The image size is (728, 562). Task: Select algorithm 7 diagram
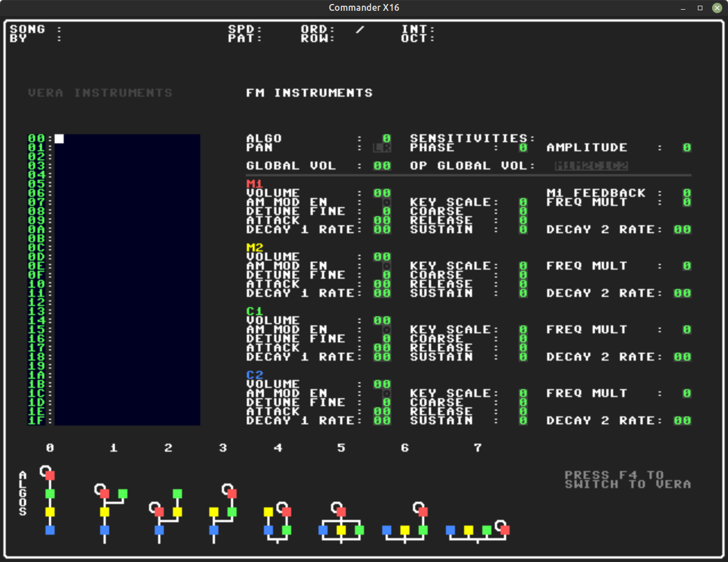pyautogui.click(x=477, y=529)
